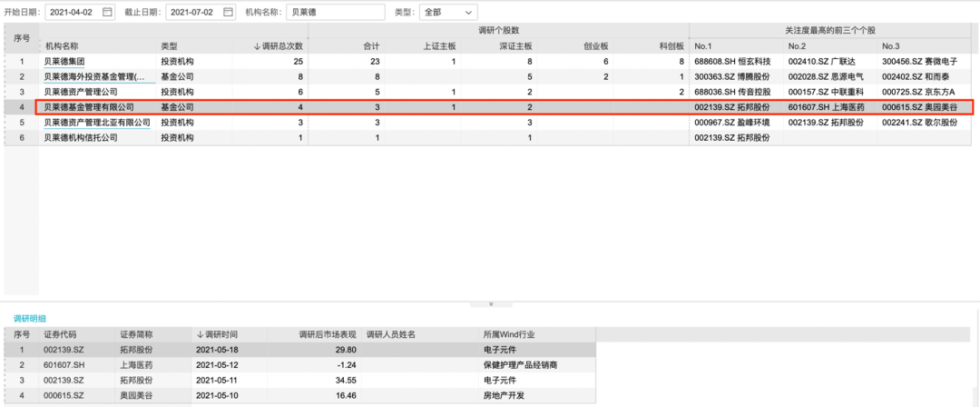Select the 贝莱德资产管理公司 row link
This screenshot has width=980, height=407.
82,92
